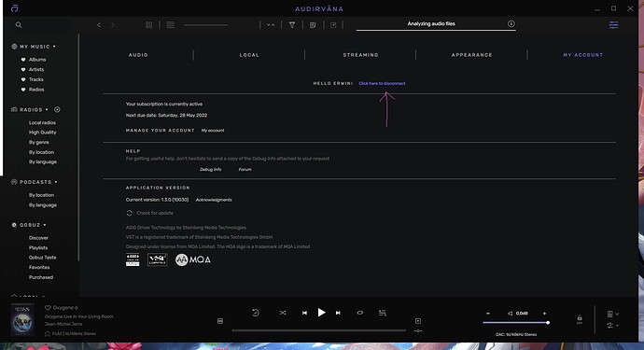644x350 pixels.
Task: Click the ASIO logo badge
Action: point(133,259)
